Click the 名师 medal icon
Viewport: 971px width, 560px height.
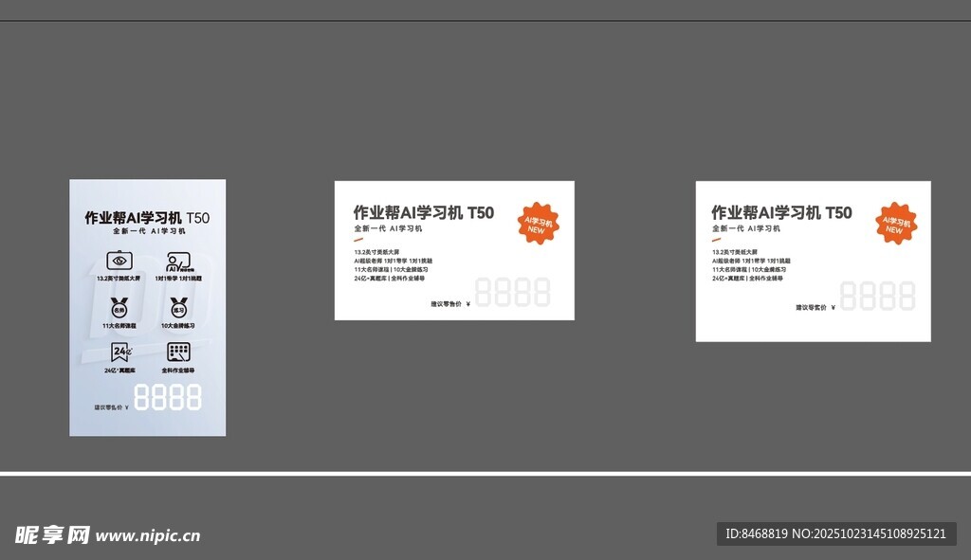tap(119, 308)
